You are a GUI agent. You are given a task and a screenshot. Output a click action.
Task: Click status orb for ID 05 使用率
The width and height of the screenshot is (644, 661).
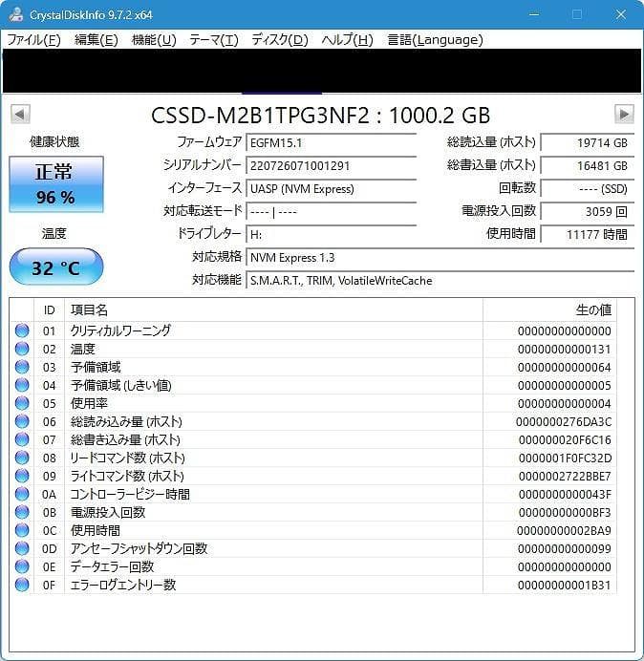click(x=22, y=403)
